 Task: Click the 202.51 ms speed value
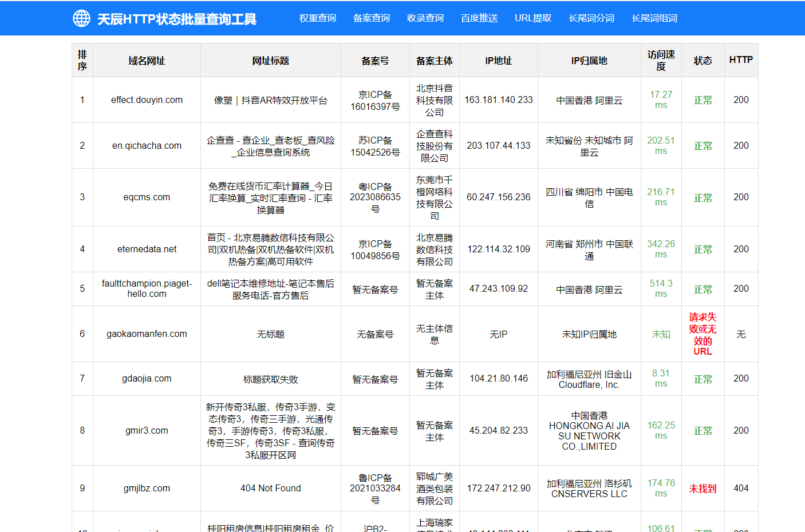tap(661, 146)
